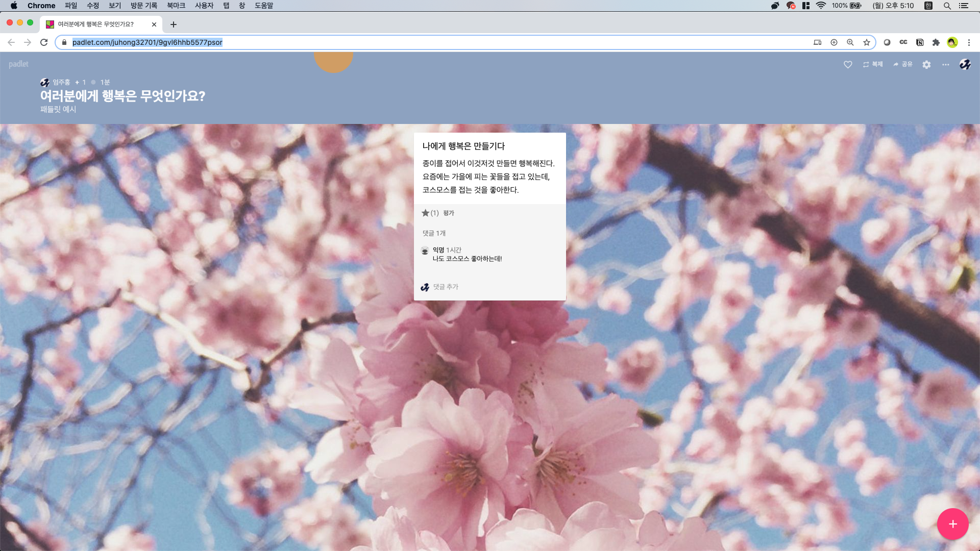Image resolution: width=980 pixels, height=551 pixels.
Task: Click the 공유 share button
Action: tap(902, 64)
